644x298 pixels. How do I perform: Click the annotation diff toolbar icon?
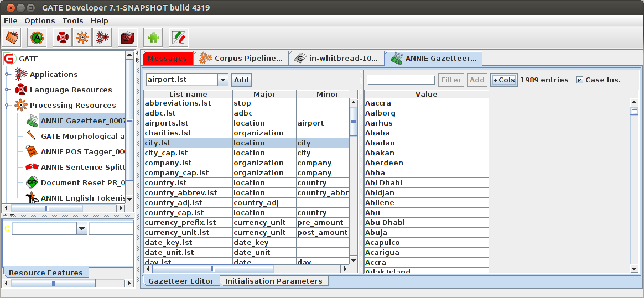178,38
